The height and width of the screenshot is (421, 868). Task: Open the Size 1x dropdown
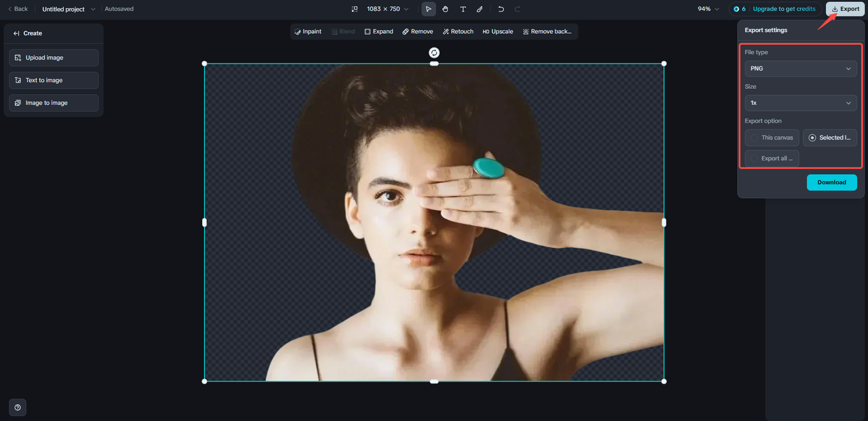[x=800, y=103]
